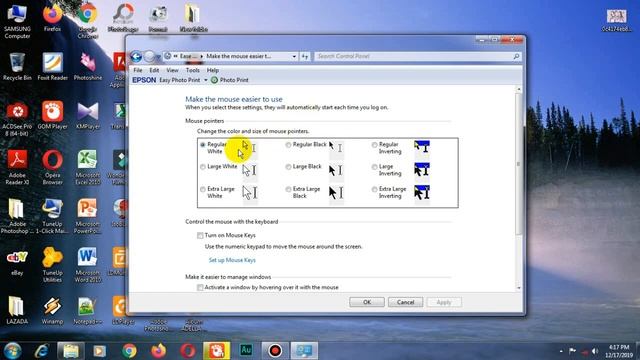Screen dimensions: 640x360
Task: Enable Turn on Mouse Keys checkbox
Action: (x=200, y=236)
